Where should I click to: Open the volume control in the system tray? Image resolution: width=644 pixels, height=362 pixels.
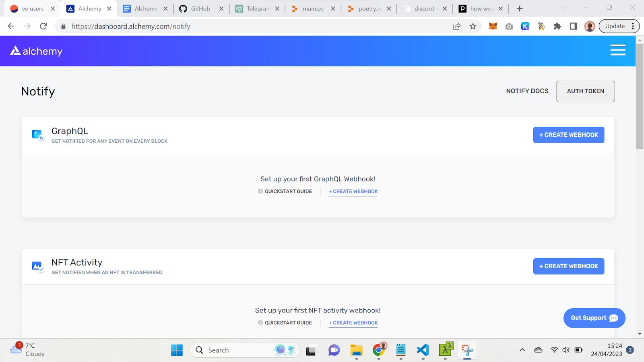tap(566, 350)
